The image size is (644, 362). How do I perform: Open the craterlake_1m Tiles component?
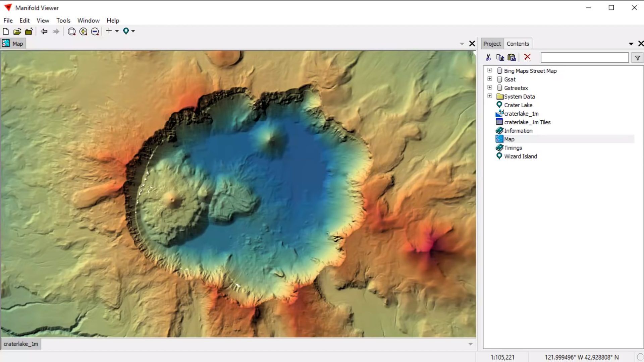[527, 122]
